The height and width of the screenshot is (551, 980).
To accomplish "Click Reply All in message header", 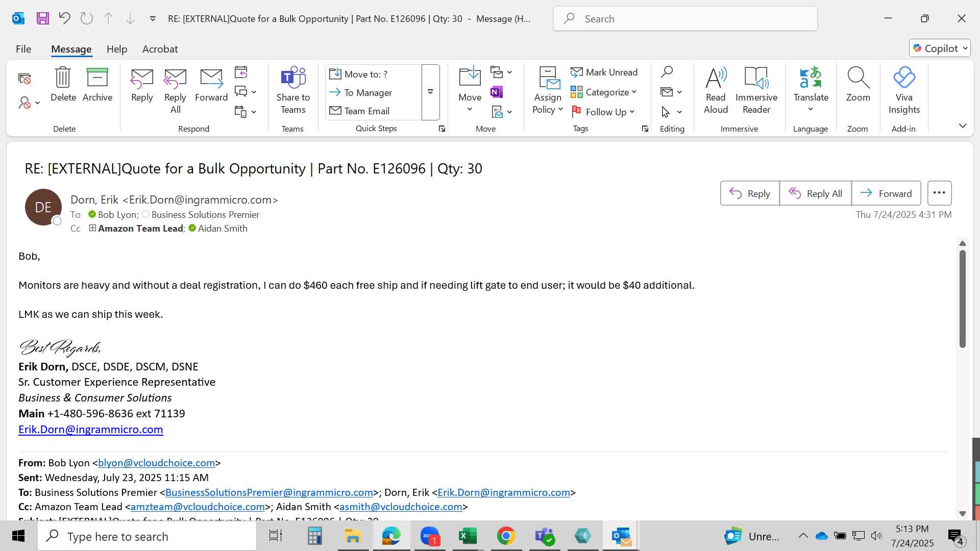I will [816, 193].
